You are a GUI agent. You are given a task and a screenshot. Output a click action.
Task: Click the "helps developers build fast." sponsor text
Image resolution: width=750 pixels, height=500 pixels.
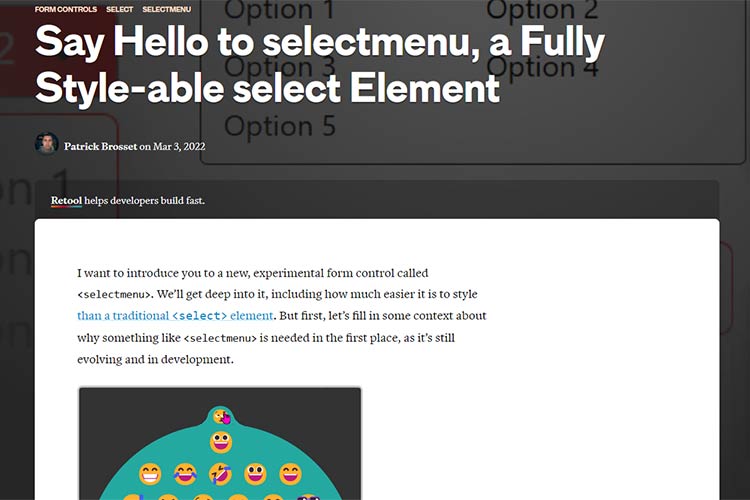click(145, 200)
